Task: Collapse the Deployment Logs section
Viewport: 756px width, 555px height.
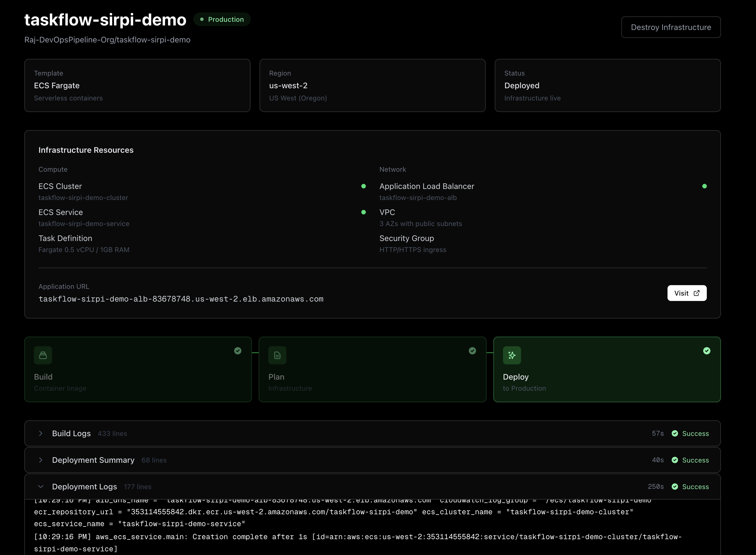Action: [x=41, y=487]
